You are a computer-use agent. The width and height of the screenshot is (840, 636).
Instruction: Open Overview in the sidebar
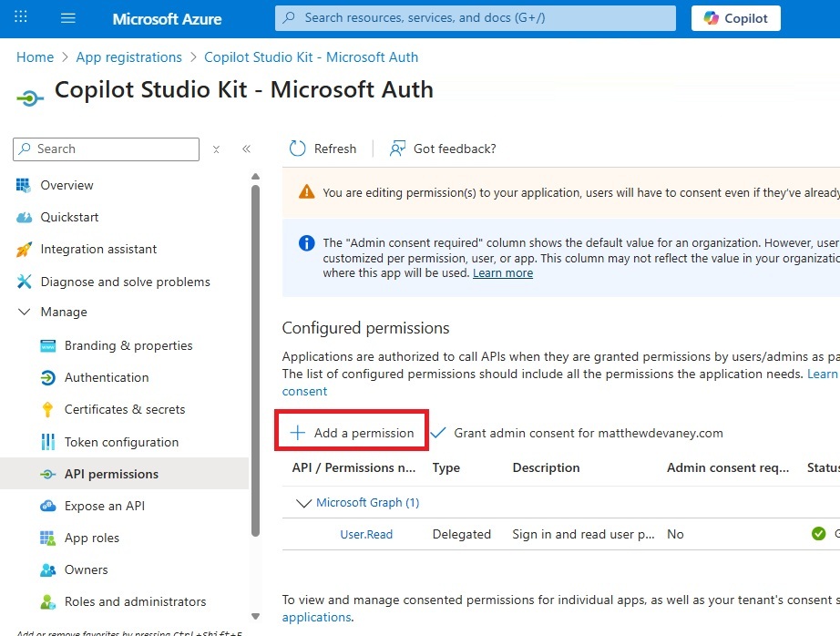click(67, 185)
